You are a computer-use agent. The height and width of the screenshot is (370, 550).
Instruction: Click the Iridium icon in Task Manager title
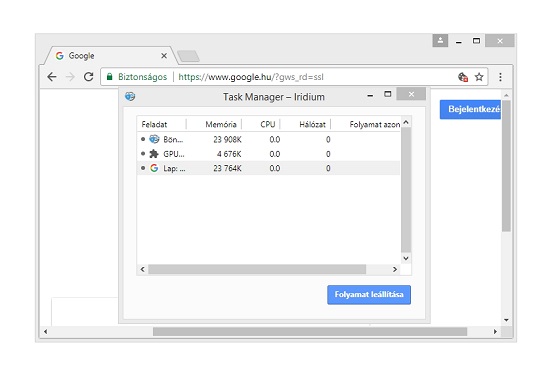coord(130,96)
